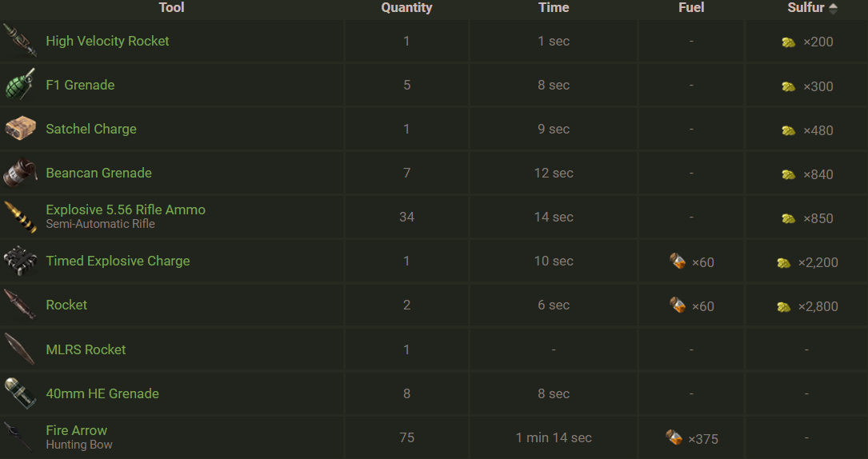The image size is (868, 459).
Task: Open the Satchel Charge link
Action: coord(91,129)
